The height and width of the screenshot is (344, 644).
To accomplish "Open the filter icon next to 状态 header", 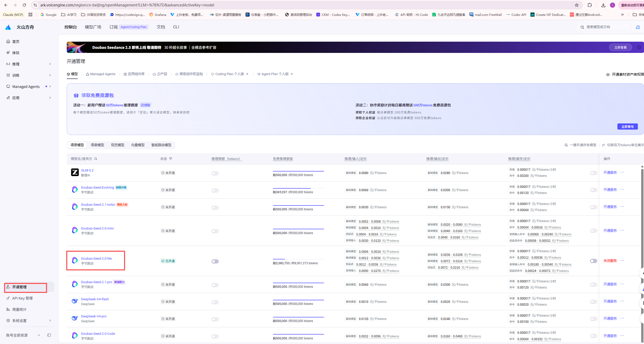I will 171,159.
